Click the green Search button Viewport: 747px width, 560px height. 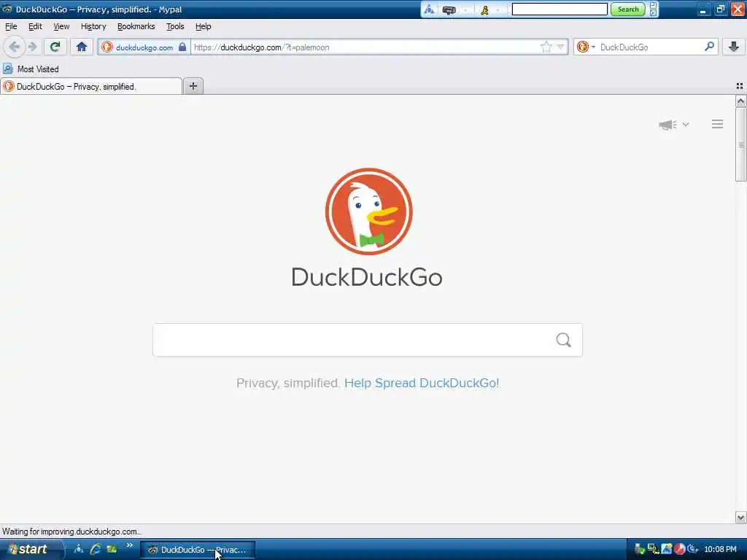click(628, 9)
